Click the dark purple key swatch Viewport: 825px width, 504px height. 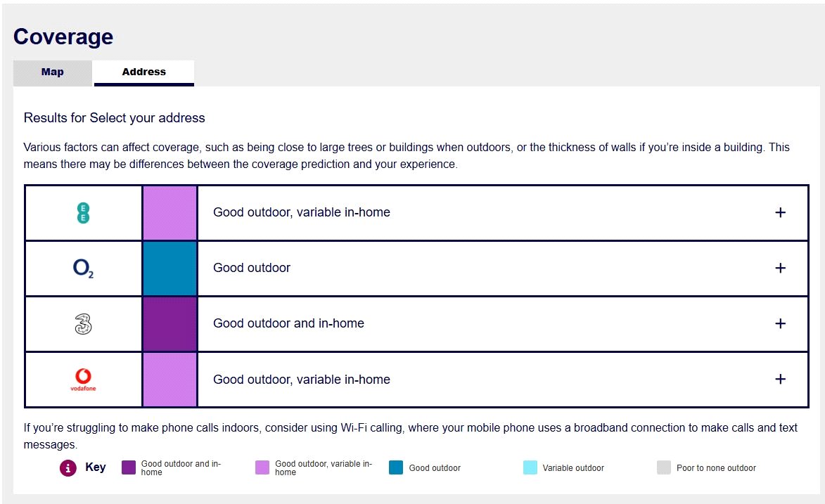[129, 467]
